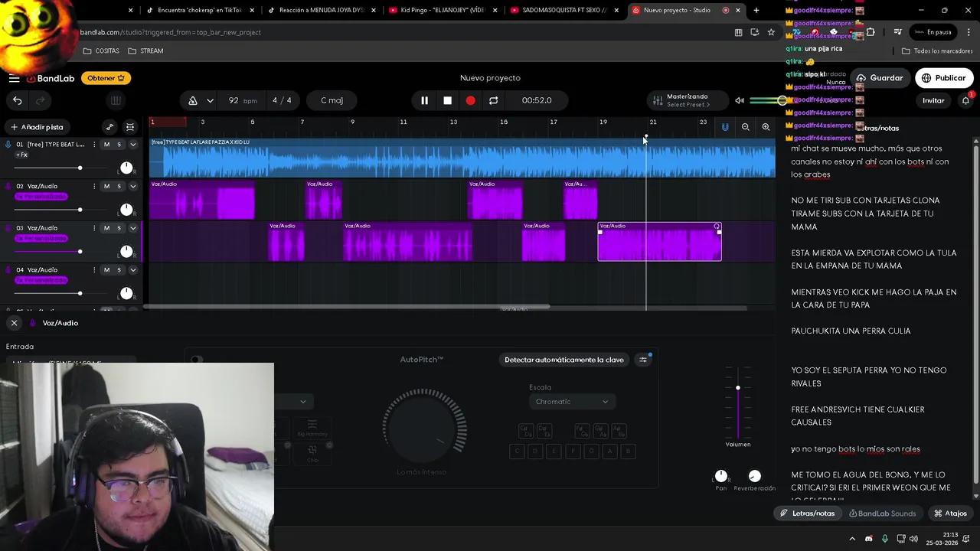This screenshot has height=551, width=980.
Task: Mute track 04 Voz/Audio
Action: (106, 269)
